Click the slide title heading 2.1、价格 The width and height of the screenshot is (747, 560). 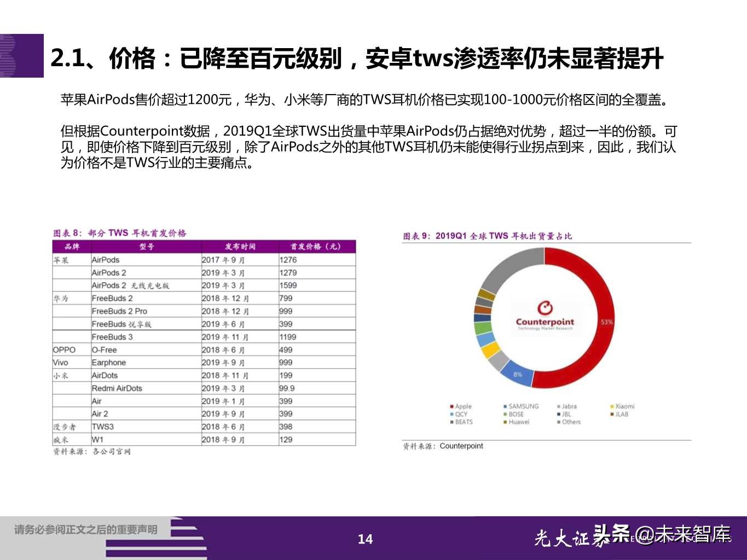357,58
